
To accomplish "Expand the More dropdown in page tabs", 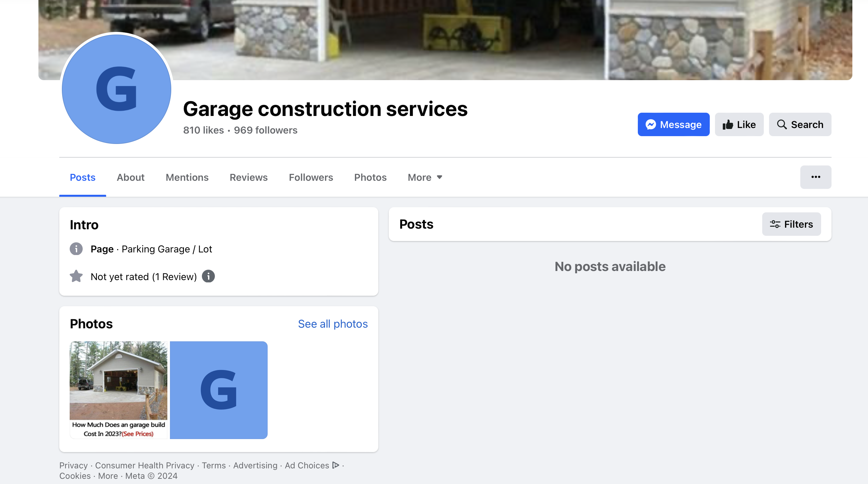I will pyautogui.click(x=425, y=177).
